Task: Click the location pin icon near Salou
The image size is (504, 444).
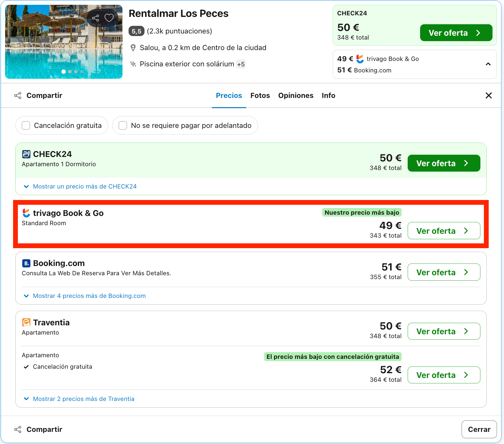Action: pyautogui.click(x=133, y=48)
